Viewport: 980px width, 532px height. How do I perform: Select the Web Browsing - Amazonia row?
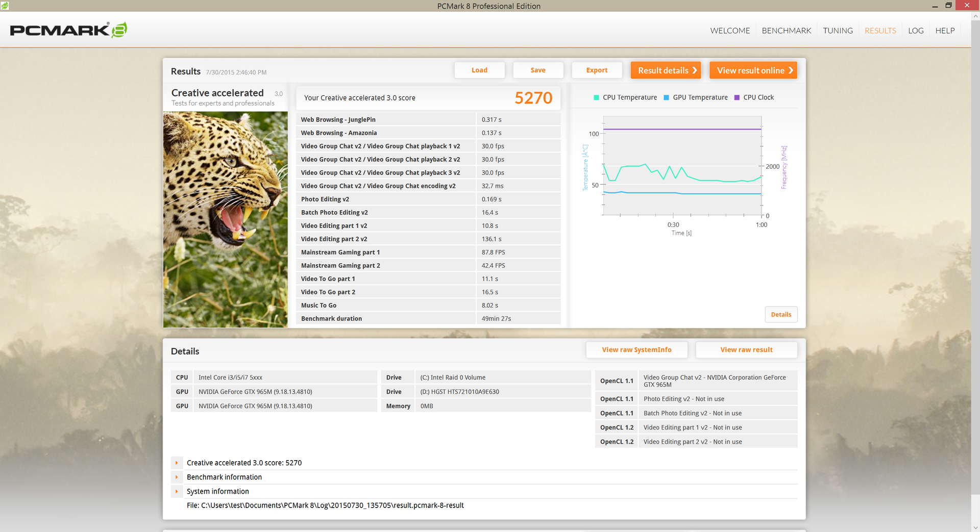[x=428, y=133]
